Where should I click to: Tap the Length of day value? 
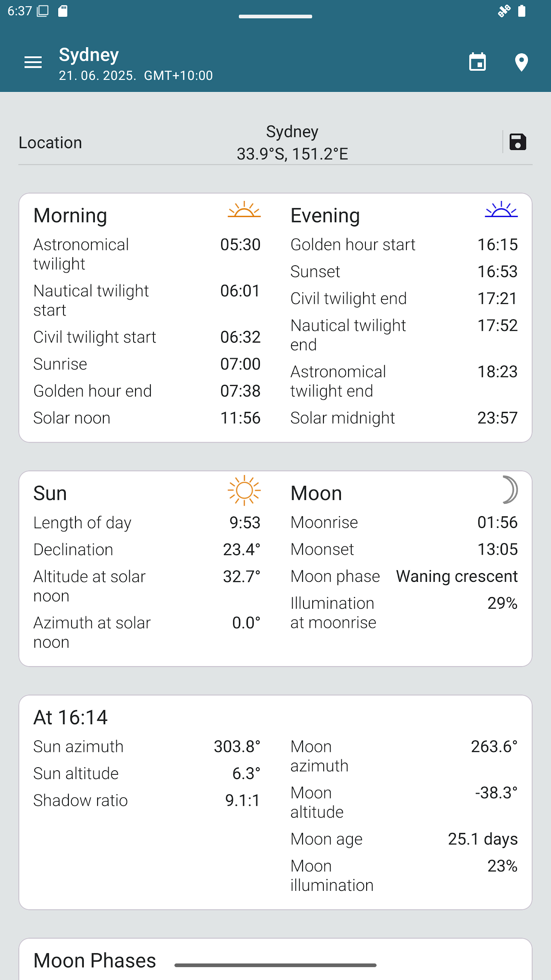(245, 523)
